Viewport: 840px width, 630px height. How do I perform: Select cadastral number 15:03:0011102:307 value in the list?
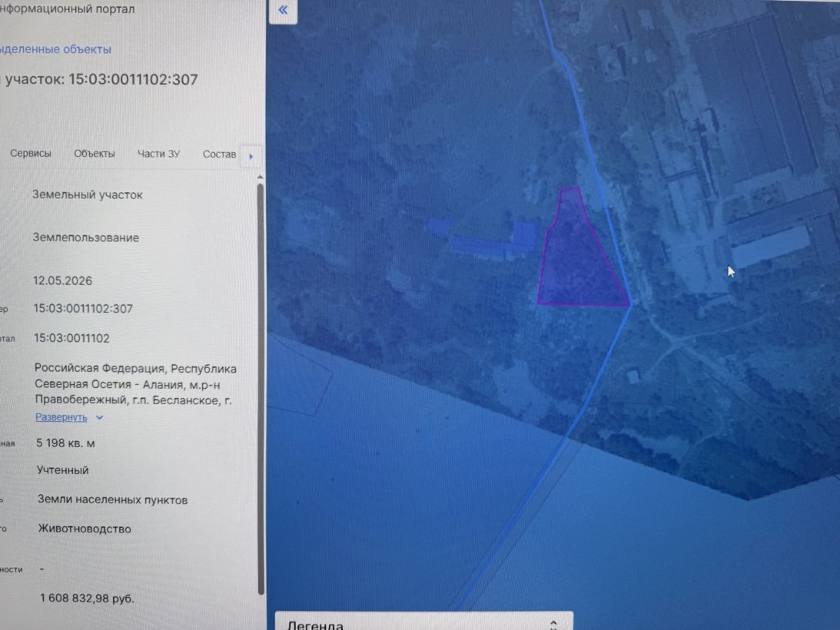(x=83, y=309)
